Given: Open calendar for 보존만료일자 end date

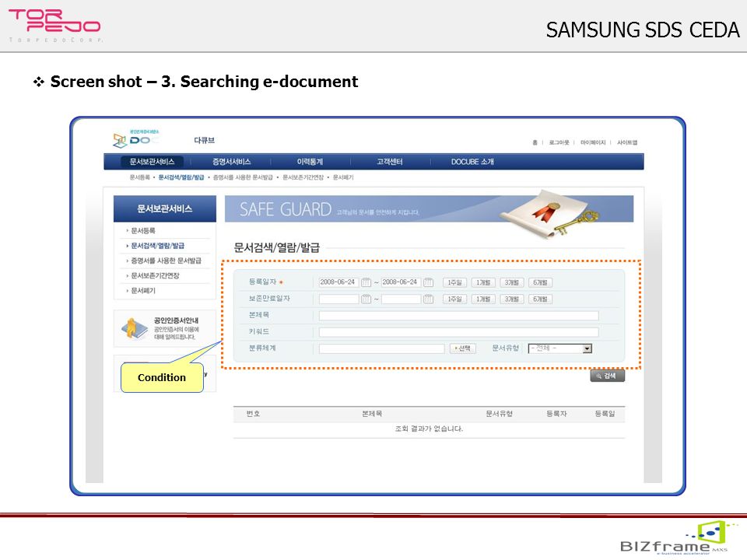Looking at the screenshot, I should 428,299.
